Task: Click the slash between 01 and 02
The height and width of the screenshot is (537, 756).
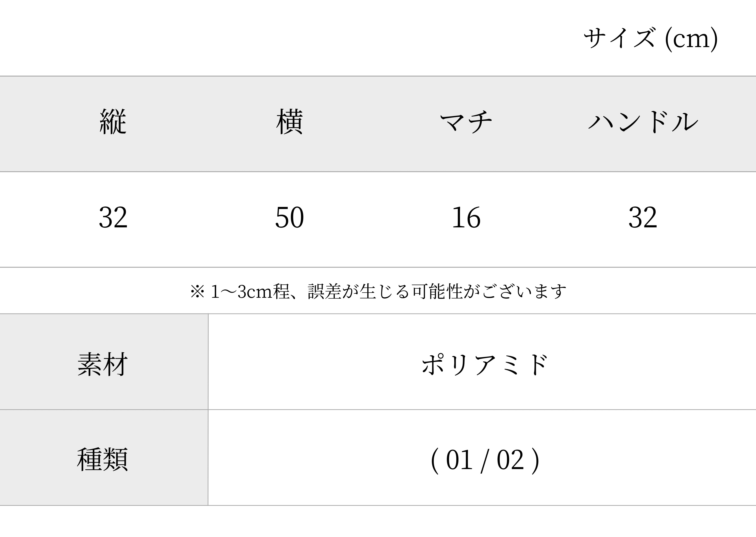Action: [484, 460]
